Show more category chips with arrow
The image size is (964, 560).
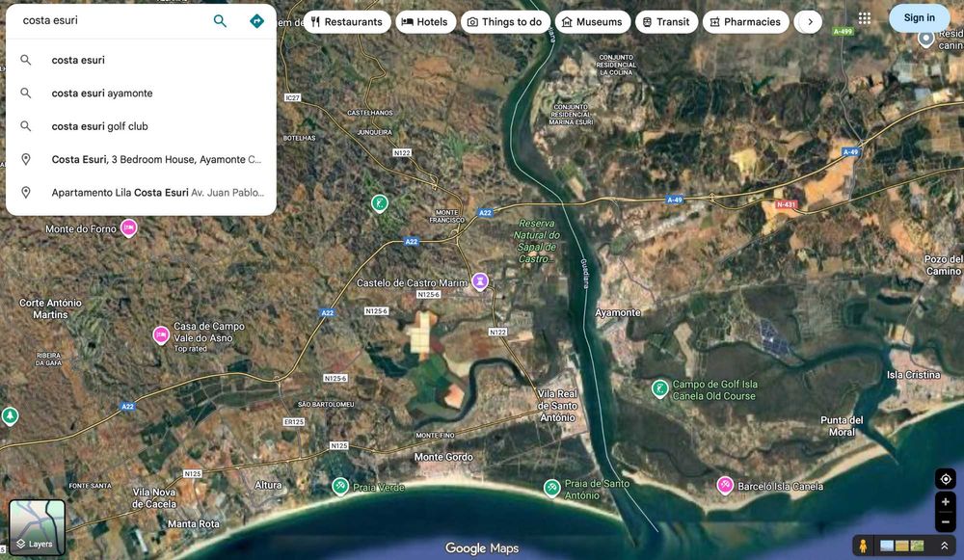click(811, 22)
